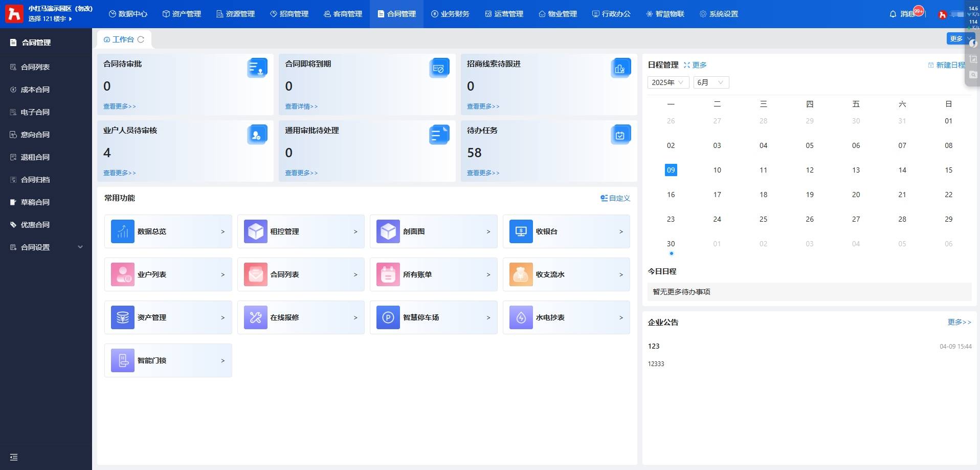980x470 pixels.
Task: Open the 2025年 year dropdown
Action: click(668, 82)
